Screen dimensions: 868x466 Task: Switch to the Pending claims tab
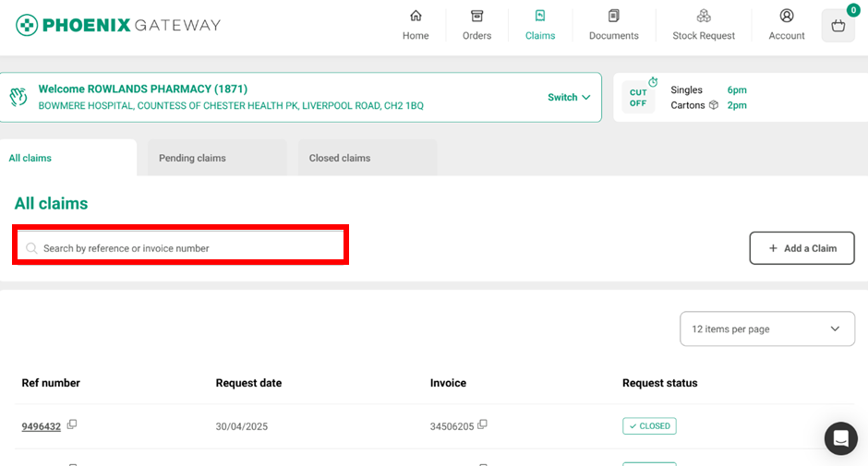coord(192,158)
